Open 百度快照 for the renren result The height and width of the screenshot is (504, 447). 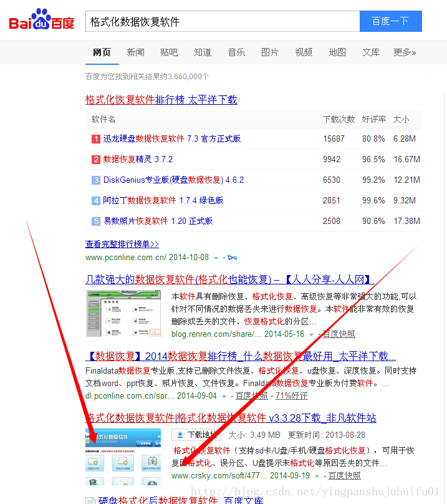339,334
